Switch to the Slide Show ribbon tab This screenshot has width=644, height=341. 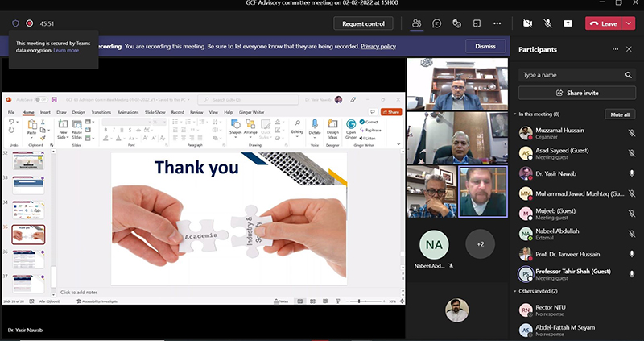pyautogui.click(x=155, y=112)
